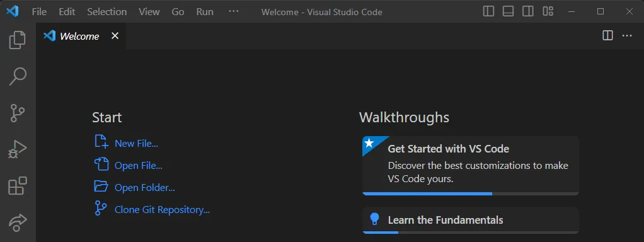Click the Get Started with VS Code progress bar
Viewport: 644px width, 242px height.
tap(471, 193)
